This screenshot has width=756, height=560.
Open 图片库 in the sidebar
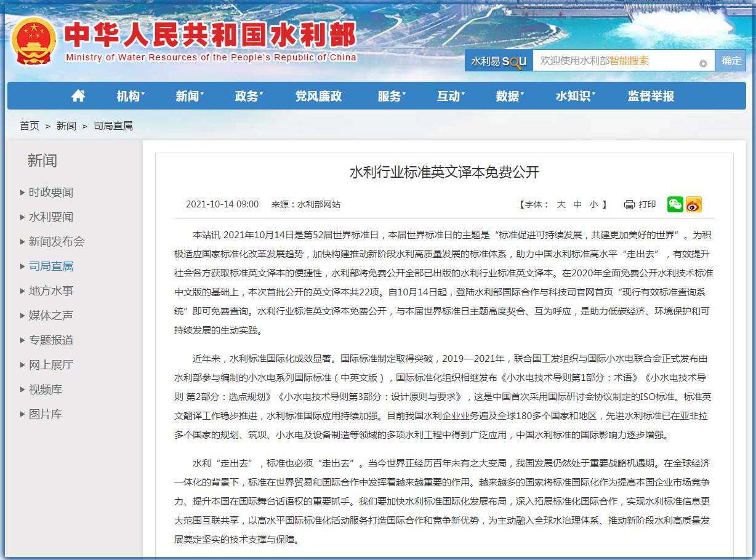[46, 414]
